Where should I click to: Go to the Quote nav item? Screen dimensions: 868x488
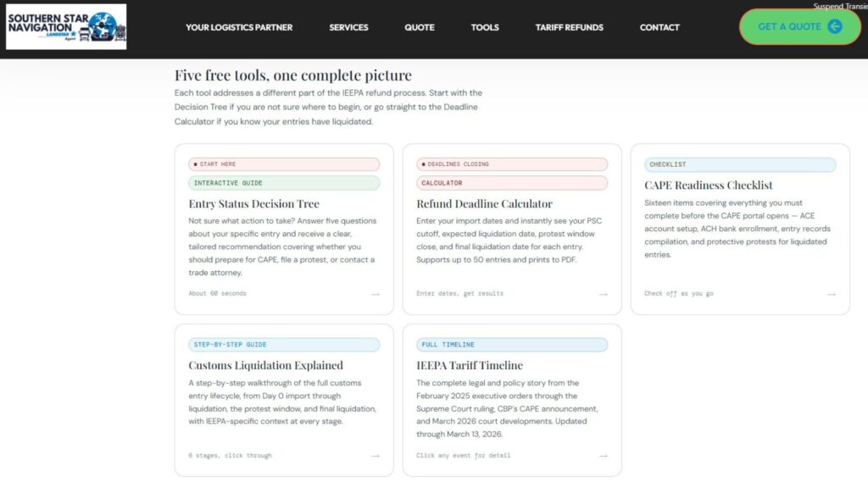[x=420, y=27]
